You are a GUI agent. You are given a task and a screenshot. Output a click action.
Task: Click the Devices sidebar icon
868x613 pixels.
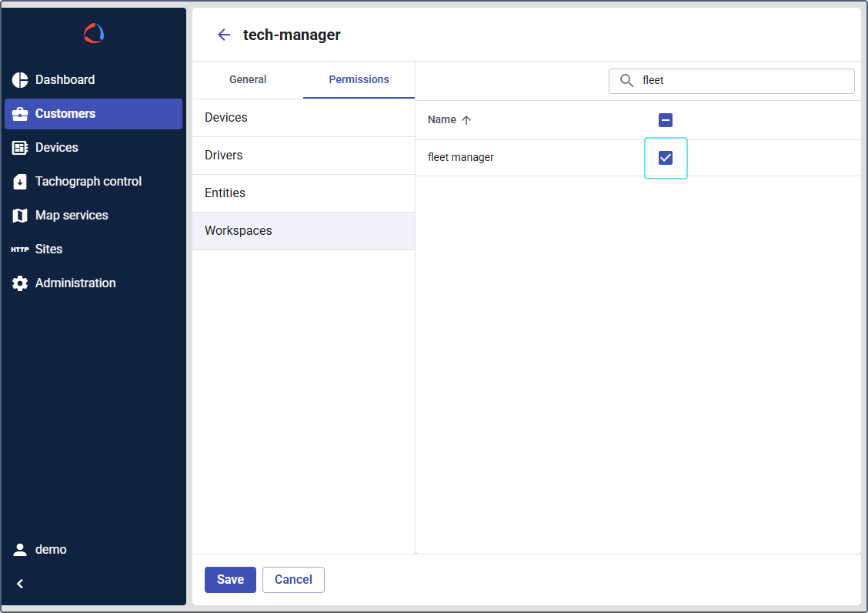tap(20, 148)
